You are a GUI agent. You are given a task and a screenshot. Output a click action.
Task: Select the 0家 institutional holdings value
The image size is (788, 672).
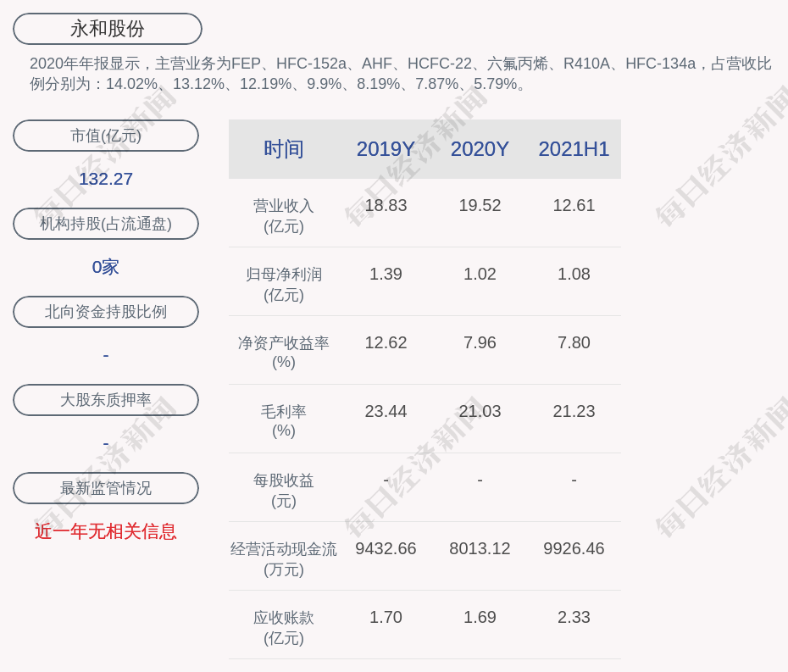coord(106,267)
